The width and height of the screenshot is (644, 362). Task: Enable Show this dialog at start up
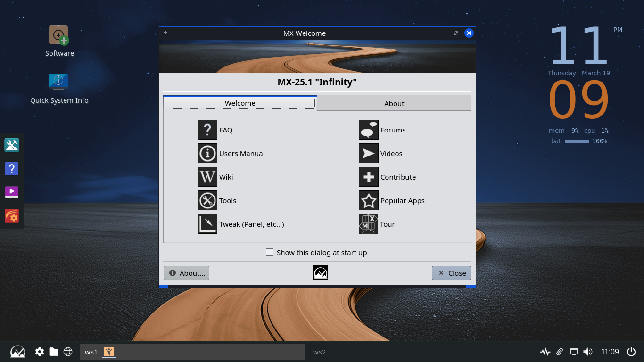point(270,252)
